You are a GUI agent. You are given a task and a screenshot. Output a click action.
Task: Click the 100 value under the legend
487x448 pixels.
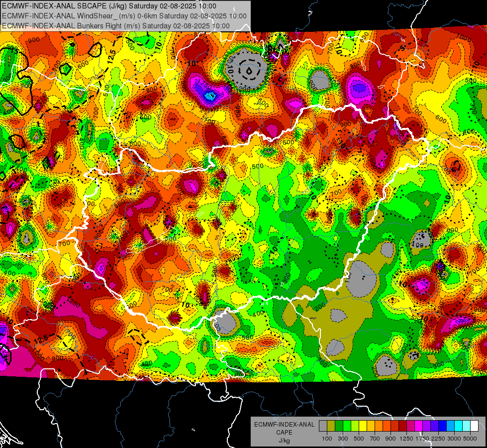(x=327, y=439)
